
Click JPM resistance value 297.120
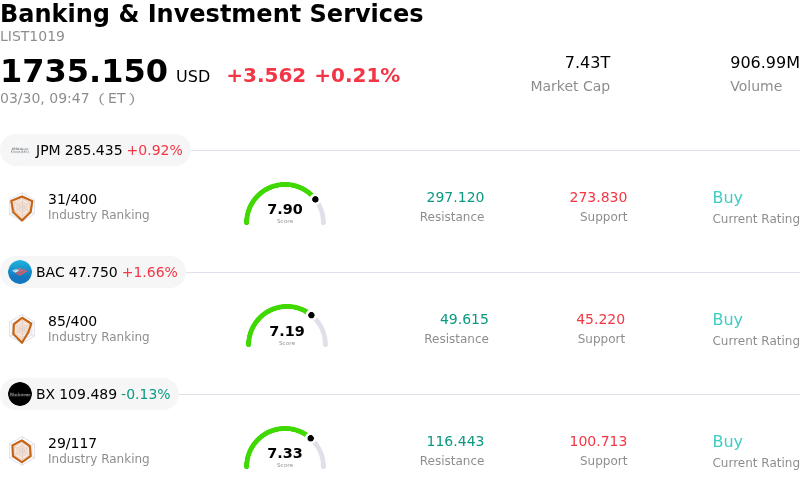point(455,198)
